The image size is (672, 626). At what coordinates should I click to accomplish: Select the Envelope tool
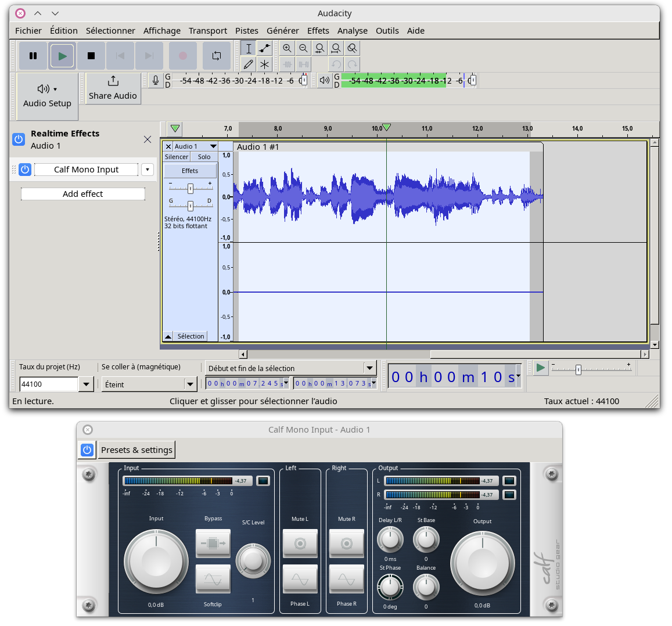[x=264, y=48]
